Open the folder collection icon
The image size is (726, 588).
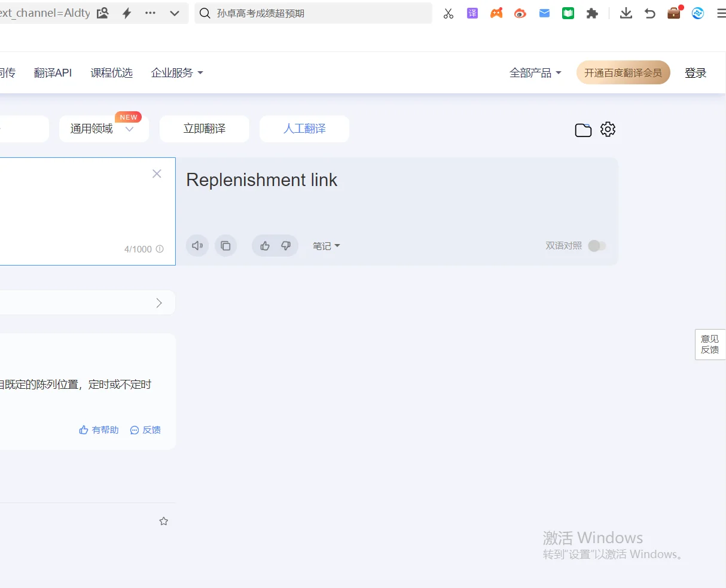[583, 129]
